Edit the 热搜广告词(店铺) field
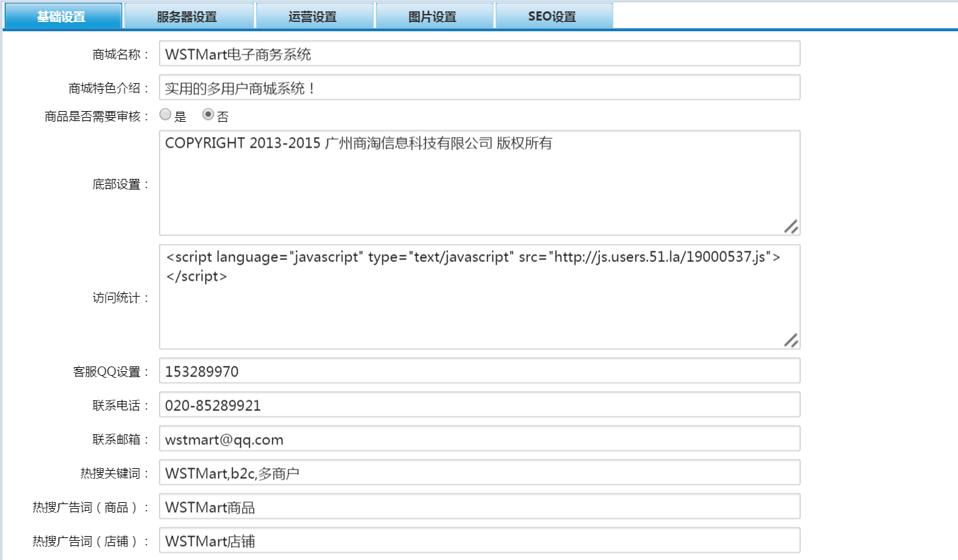The image size is (958, 560). coord(480,541)
